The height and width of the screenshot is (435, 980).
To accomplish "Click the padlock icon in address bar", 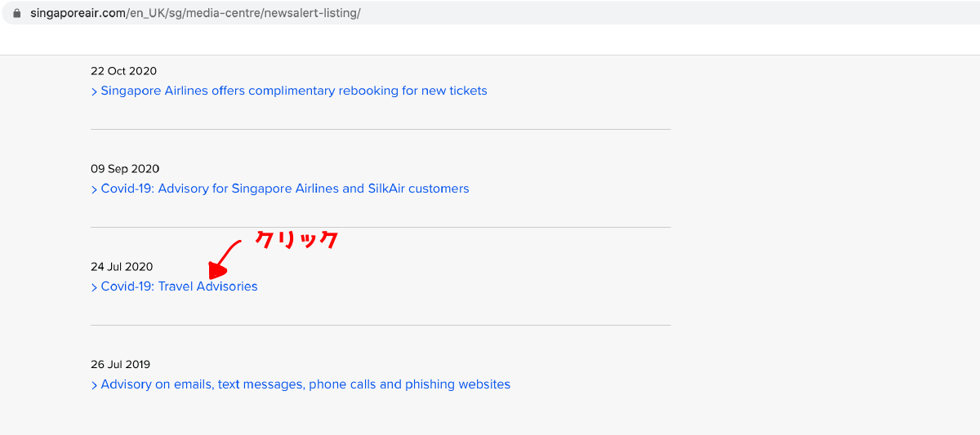I will (16, 14).
